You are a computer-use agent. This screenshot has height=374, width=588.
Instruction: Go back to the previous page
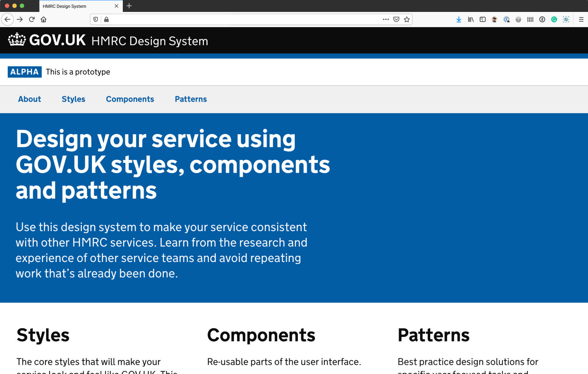pyautogui.click(x=7, y=19)
